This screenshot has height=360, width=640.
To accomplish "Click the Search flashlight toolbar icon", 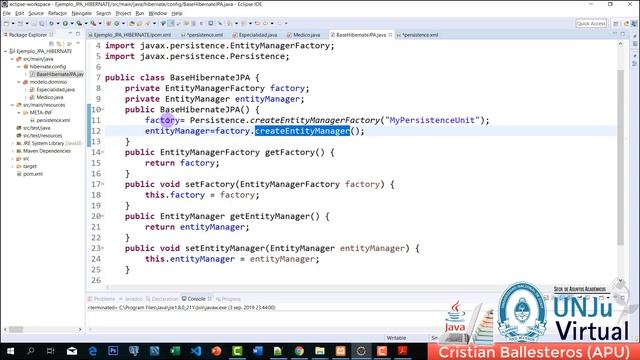I will (x=148, y=23).
